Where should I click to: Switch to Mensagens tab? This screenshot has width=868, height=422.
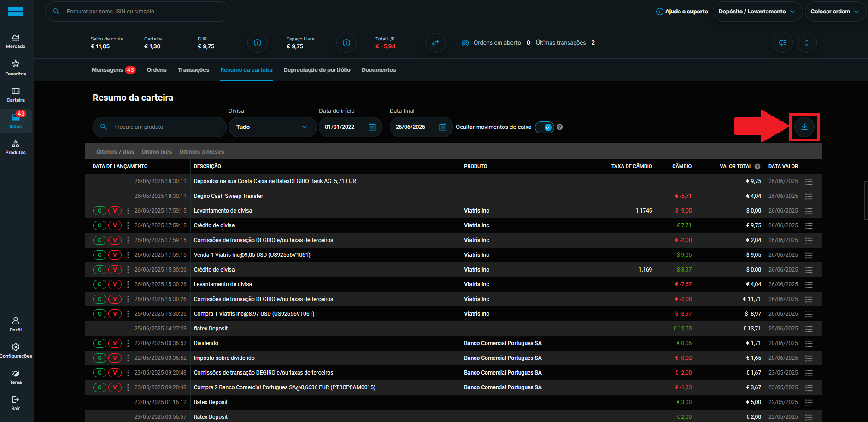[x=113, y=70]
